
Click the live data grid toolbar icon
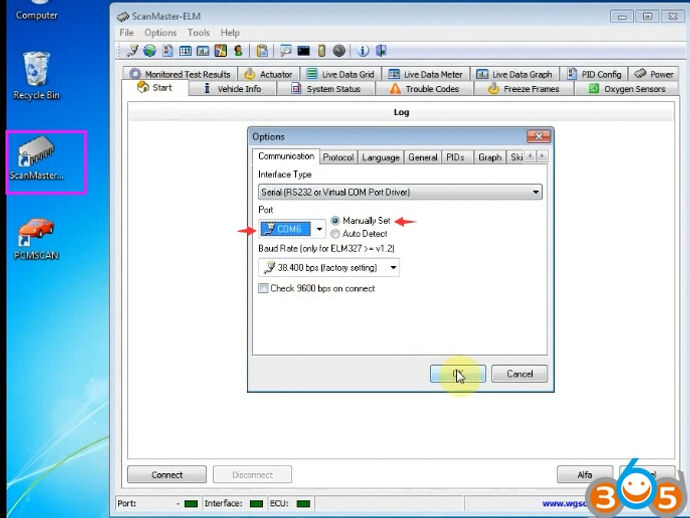click(185, 51)
